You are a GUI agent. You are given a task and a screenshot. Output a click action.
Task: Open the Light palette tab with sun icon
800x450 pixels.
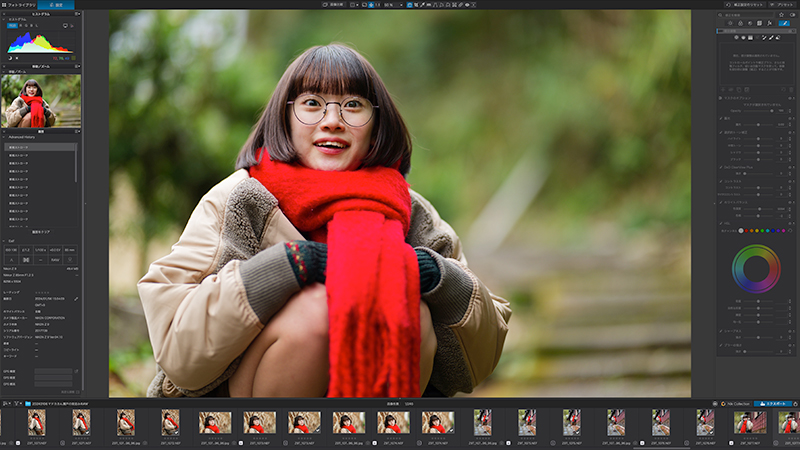tap(731, 23)
